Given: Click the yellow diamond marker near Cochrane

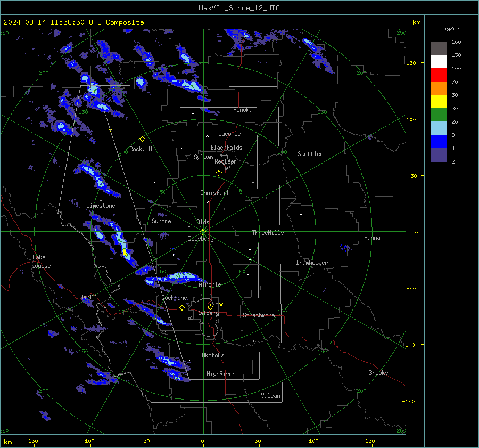Looking at the screenshot, I should click(x=182, y=308).
